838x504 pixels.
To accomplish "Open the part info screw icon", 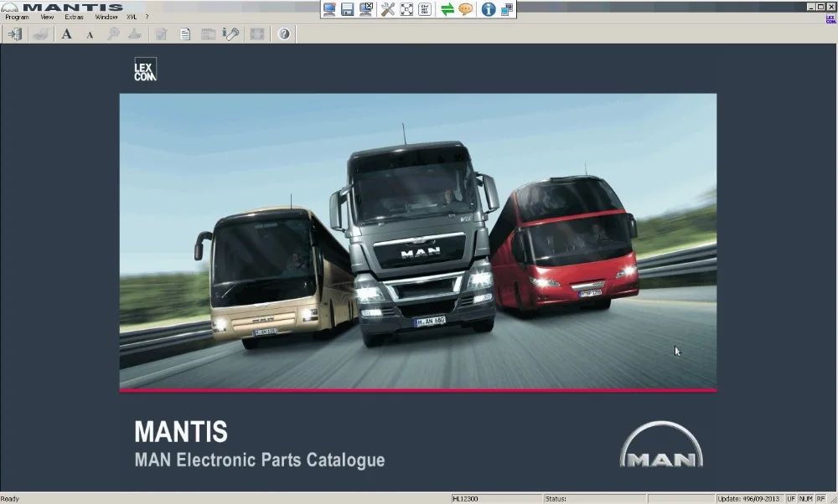I will click(x=230, y=34).
